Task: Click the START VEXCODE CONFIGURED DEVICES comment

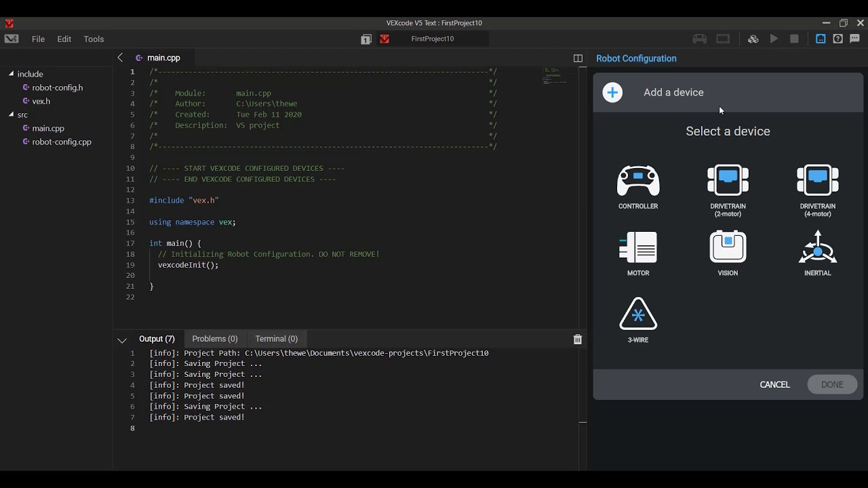Action: (247, 168)
